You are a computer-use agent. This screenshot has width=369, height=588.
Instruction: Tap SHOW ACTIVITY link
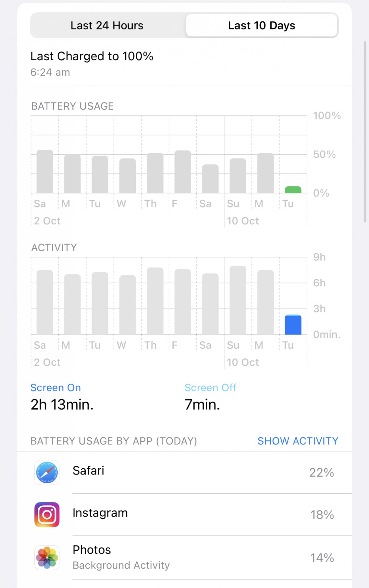298,441
